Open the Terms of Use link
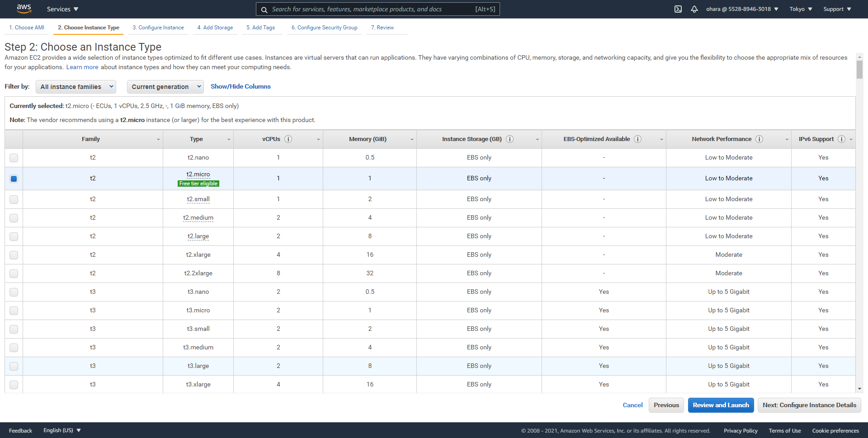 tap(784, 431)
